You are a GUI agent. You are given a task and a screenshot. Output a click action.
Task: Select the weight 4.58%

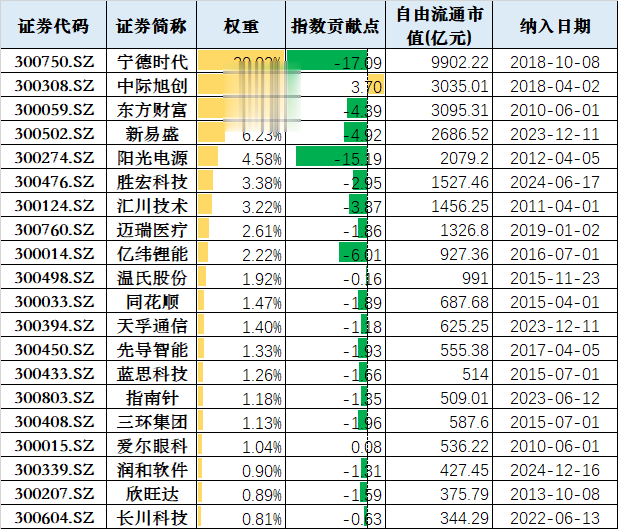point(262,159)
